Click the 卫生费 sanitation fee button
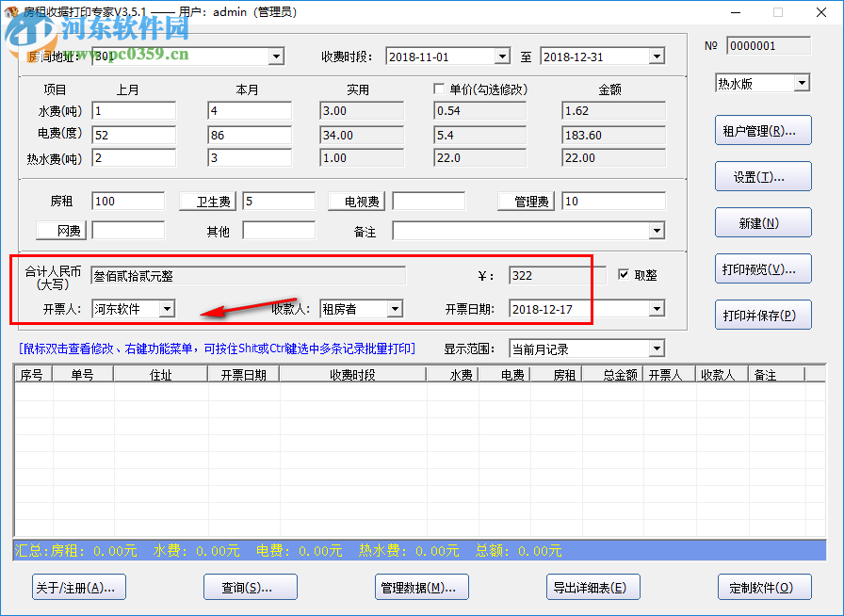The height and width of the screenshot is (616, 844). point(207,201)
